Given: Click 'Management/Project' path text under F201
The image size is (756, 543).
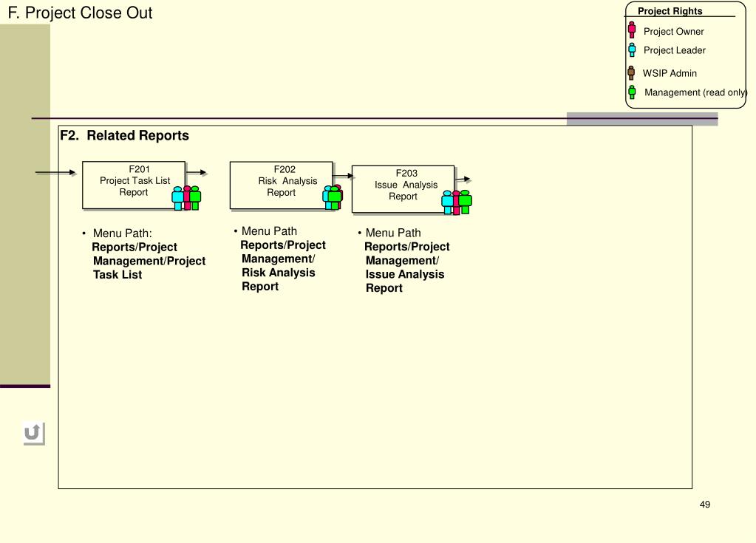Looking at the screenshot, I should (x=149, y=261).
